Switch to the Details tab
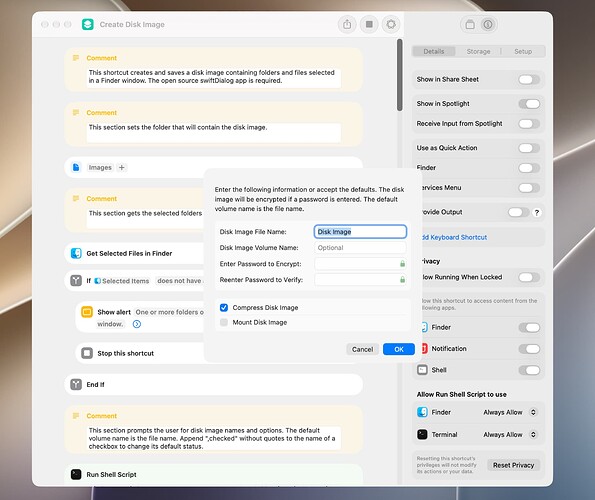The image size is (595, 500). [x=434, y=51]
